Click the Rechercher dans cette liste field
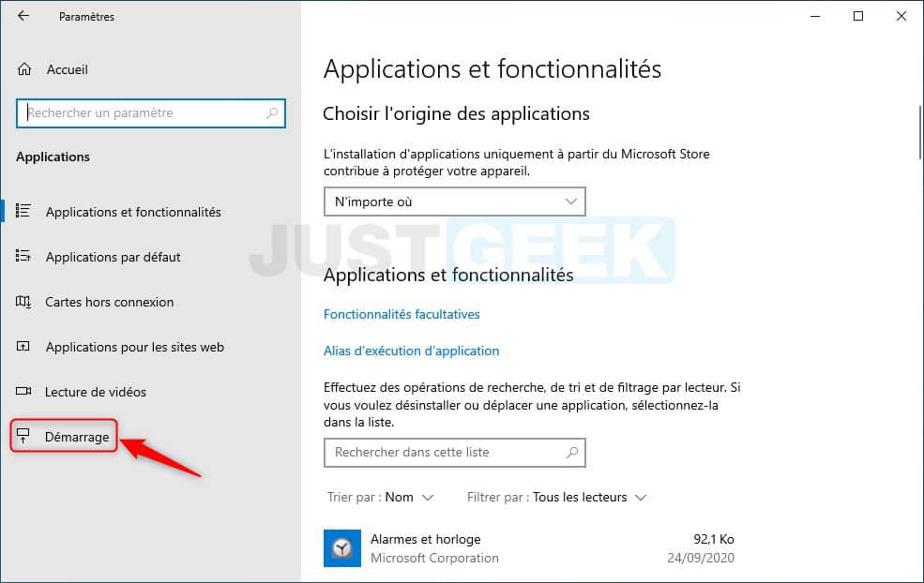This screenshot has height=583, width=924. (x=454, y=453)
